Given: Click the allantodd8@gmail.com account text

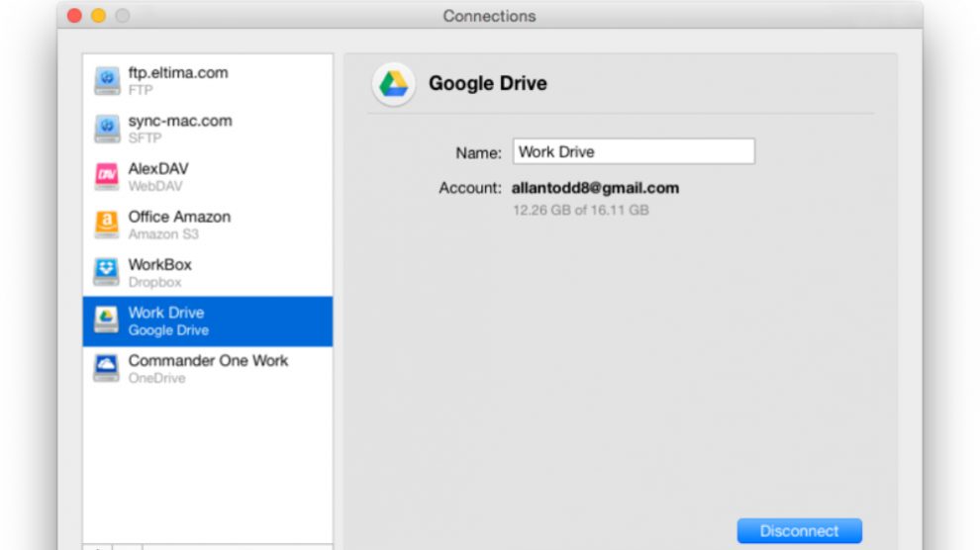Looking at the screenshot, I should click(595, 188).
